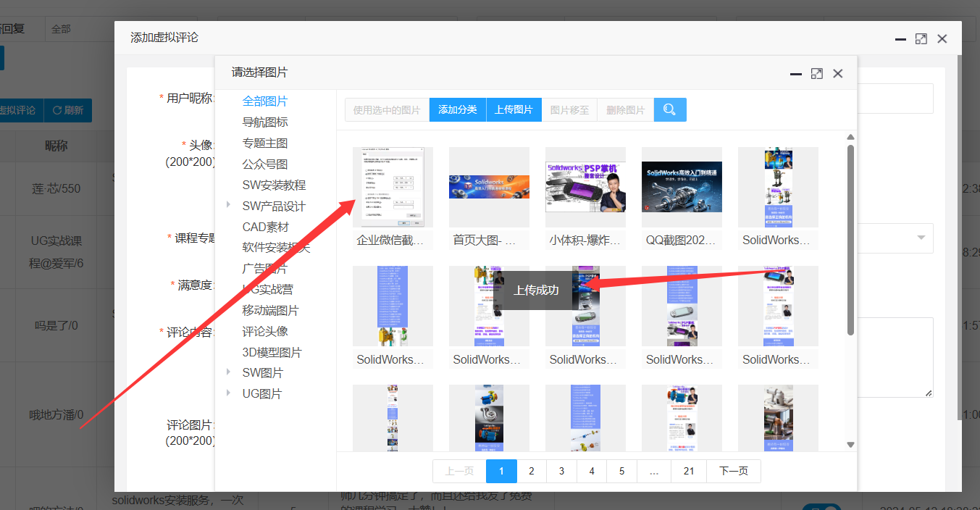Select 公众号图 category
The height and width of the screenshot is (510, 980).
tap(265, 164)
